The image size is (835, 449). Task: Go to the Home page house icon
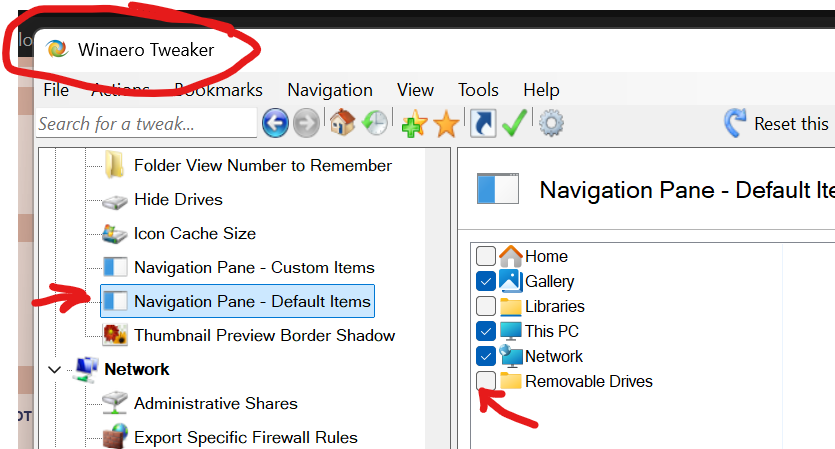pos(342,122)
